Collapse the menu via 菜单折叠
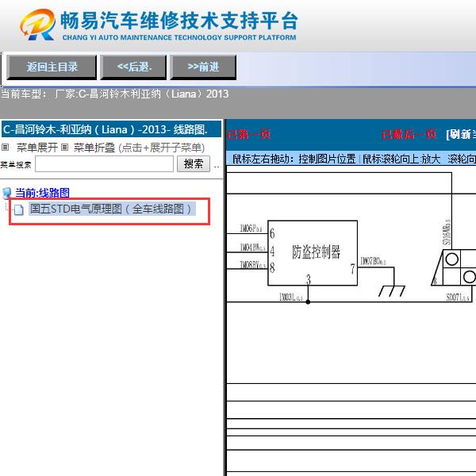Viewport: 476px width, 476px height. coord(94,148)
